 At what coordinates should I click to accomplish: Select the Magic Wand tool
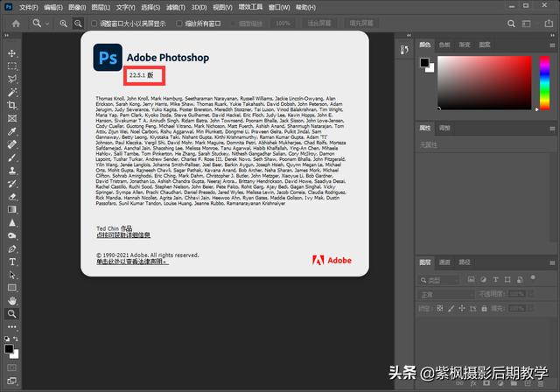pyautogui.click(x=11, y=92)
